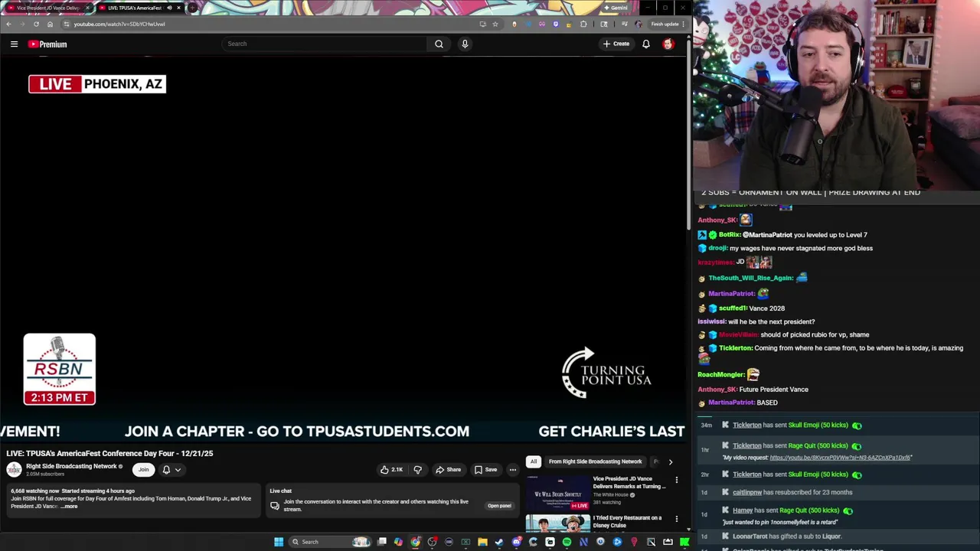Image resolution: width=980 pixels, height=551 pixels.
Task: Expand the description with ...more
Action: tap(68, 507)
